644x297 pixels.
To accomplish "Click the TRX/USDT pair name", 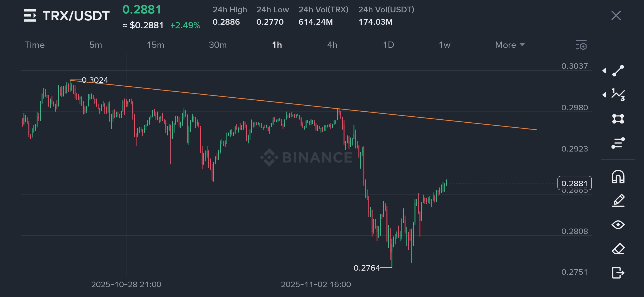I will (x=76, y=16).
